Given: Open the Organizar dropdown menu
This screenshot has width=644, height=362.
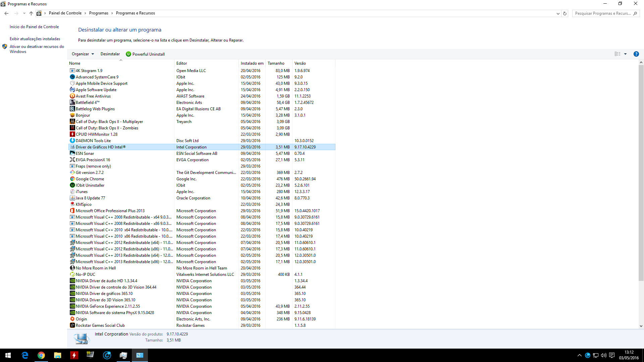Looking at the screenshot, I should click(83, 54).
